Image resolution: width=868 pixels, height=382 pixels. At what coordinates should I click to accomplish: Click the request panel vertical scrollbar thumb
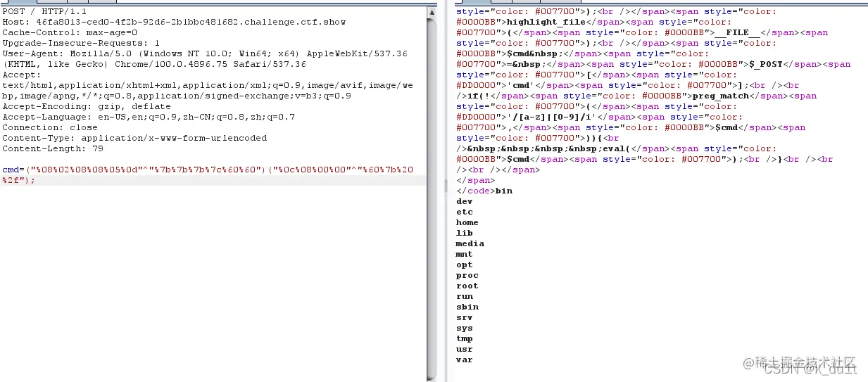(x=432, y=198)
